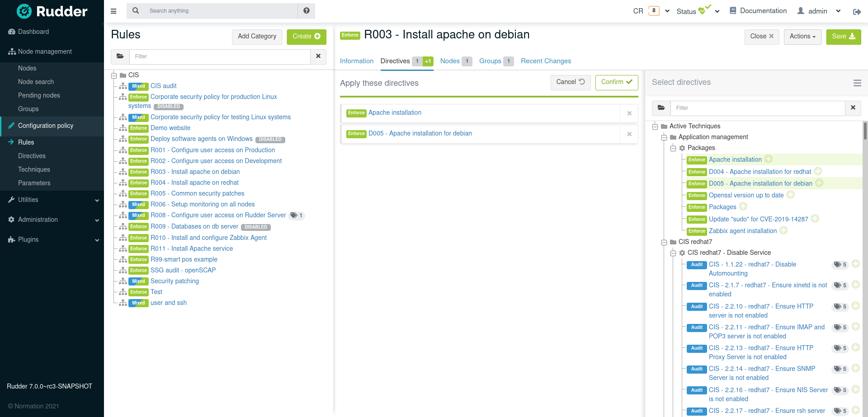This screenshot has height=417, width=868.
Task: Switch to the Nodes tab
Action: pos(450,61)
